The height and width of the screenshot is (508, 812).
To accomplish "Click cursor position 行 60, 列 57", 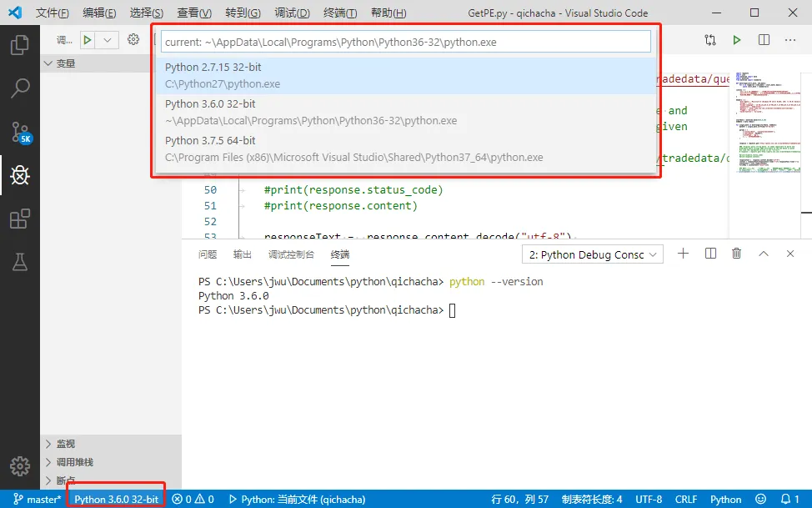I will pos(519,499).
